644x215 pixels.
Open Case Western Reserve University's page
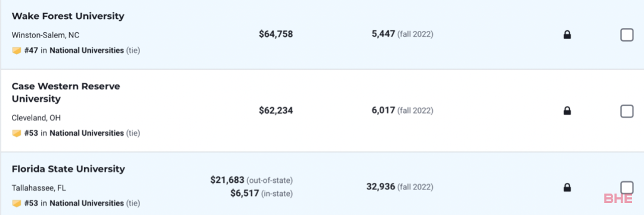pos(66,93)
